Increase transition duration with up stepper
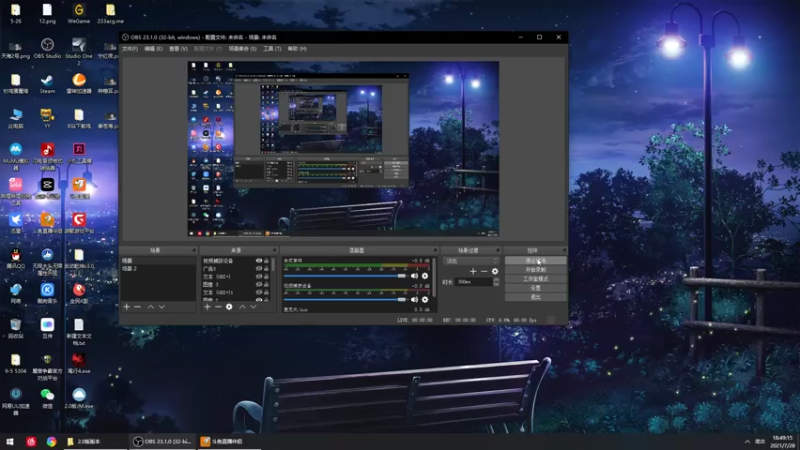The height and width of the screenshot is (450, 800). (x=496, y=280)
